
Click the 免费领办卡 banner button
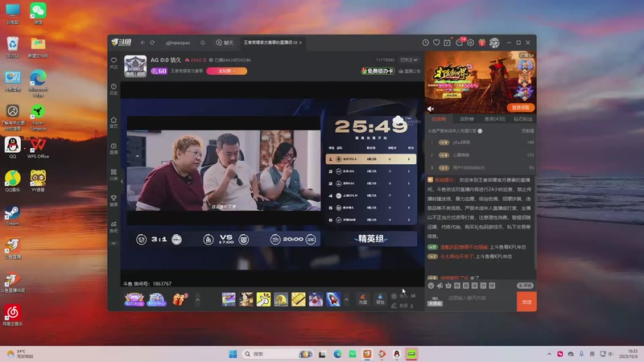[378, 71]
